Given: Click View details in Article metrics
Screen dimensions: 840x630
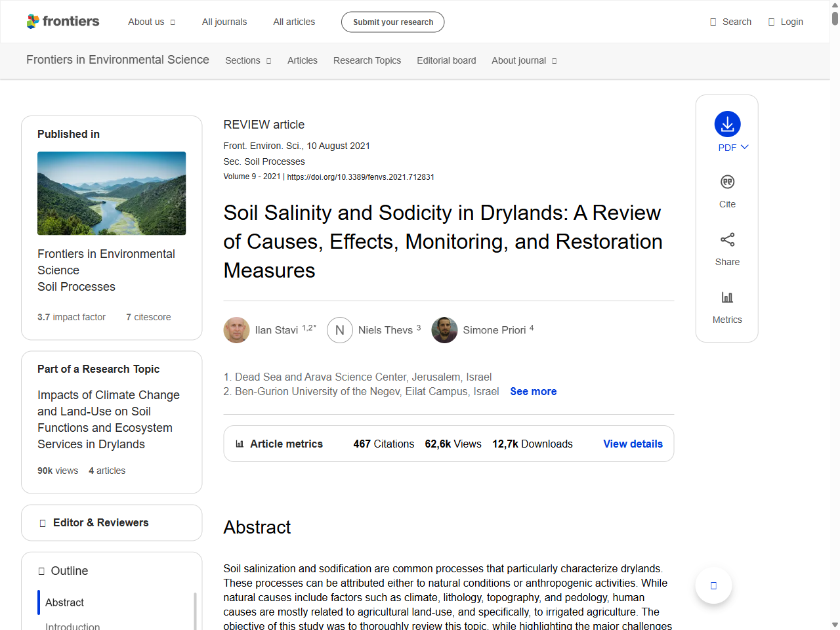Looking at the screenshot, I should click(633, 444).
